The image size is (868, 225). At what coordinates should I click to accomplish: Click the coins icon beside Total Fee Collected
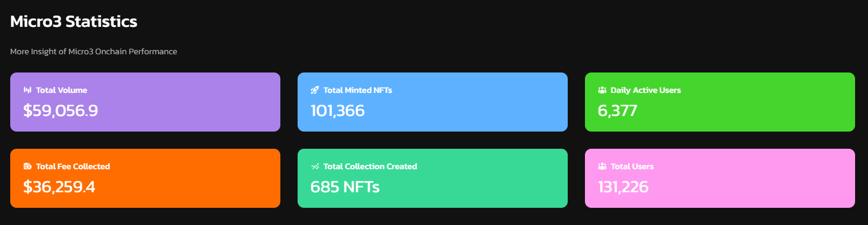coord(27,166)
